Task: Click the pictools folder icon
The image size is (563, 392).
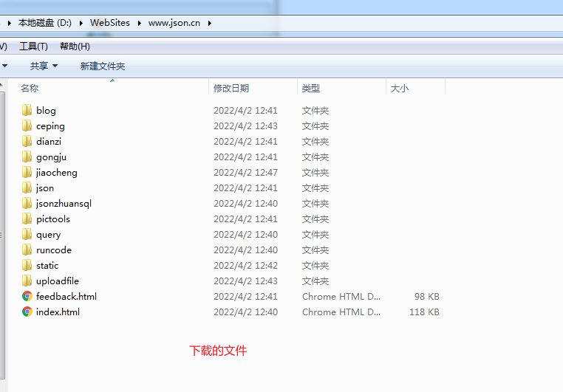Action: (27, 219)
